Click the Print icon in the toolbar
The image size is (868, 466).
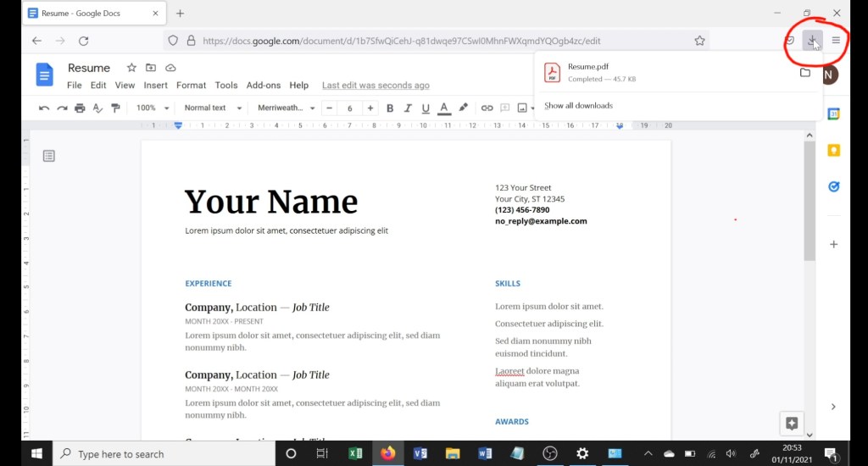[80, 108]
